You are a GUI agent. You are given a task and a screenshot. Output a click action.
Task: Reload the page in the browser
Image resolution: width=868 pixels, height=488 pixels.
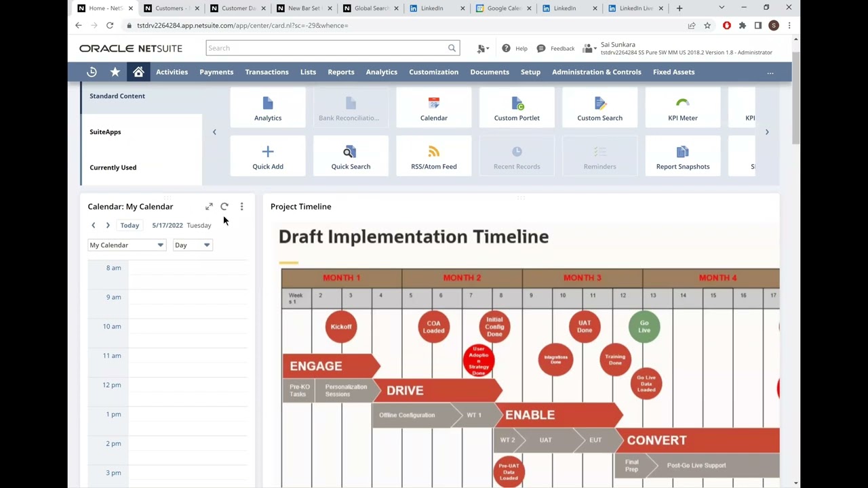pos(109,25)
